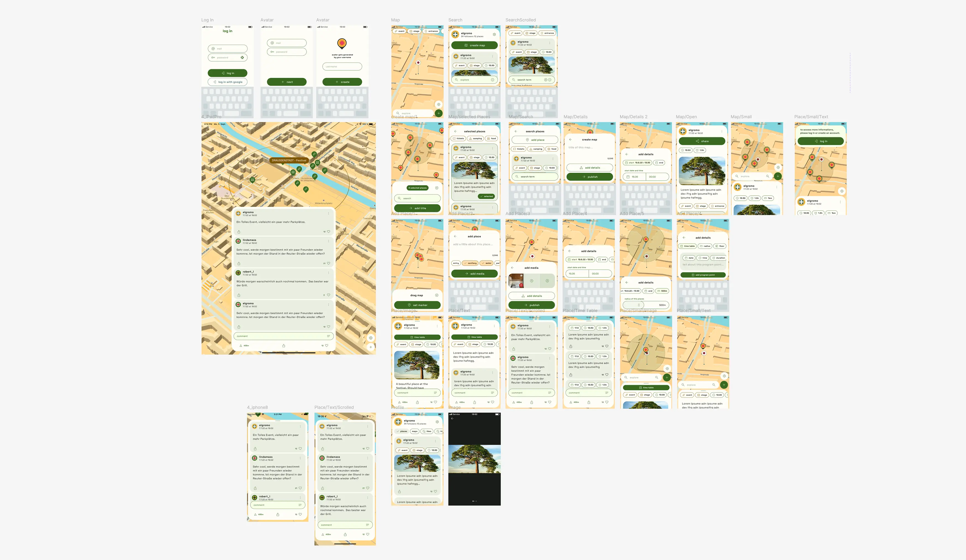Click locate-me target icon in Map frame
The image size is (966, 560).
(x=439, y=104)
